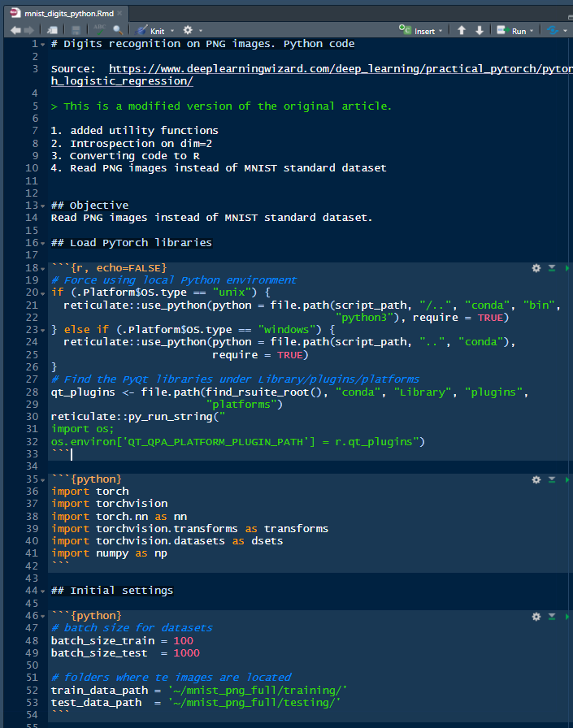The image size is (573, 728).
Task: Jump to previous chunk with up arrow
Action: (462, 30)
